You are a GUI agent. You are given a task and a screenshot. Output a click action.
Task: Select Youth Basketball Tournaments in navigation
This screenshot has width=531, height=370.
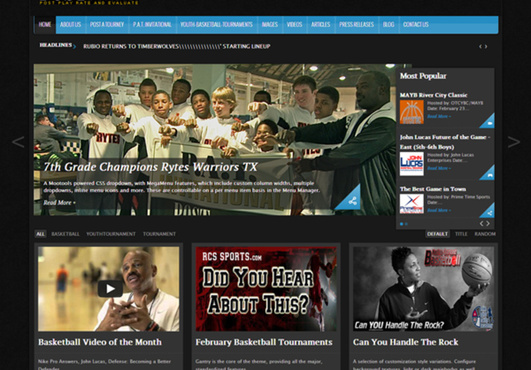click(216, 25)
